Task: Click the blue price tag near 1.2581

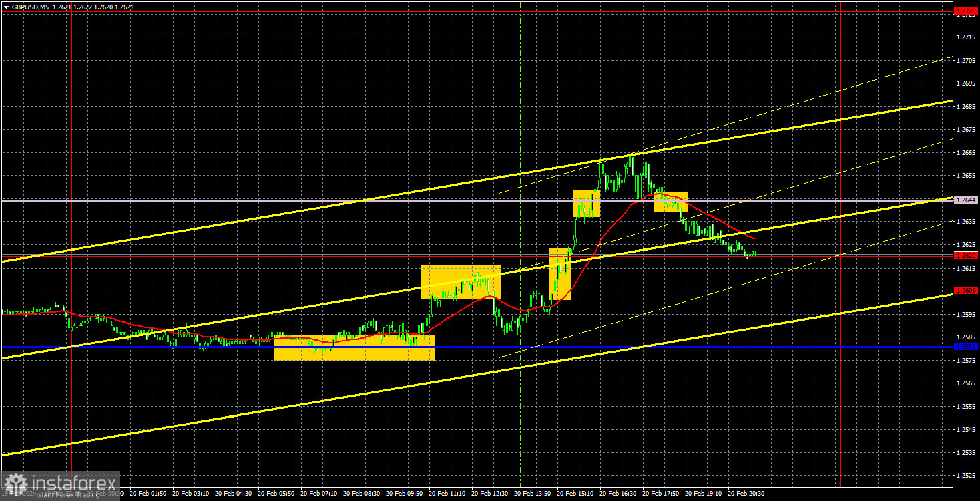Action: [966, 346]
